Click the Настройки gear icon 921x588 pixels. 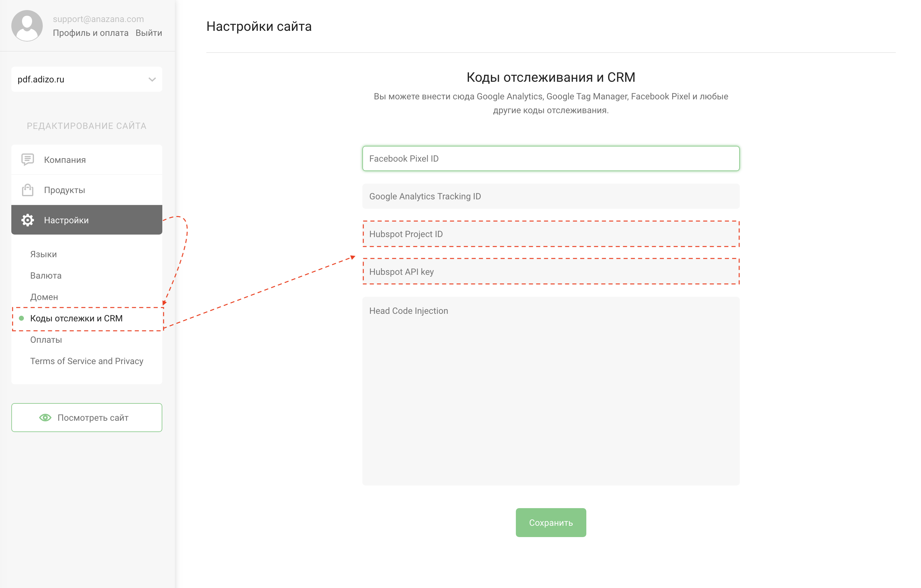[28, 220]
